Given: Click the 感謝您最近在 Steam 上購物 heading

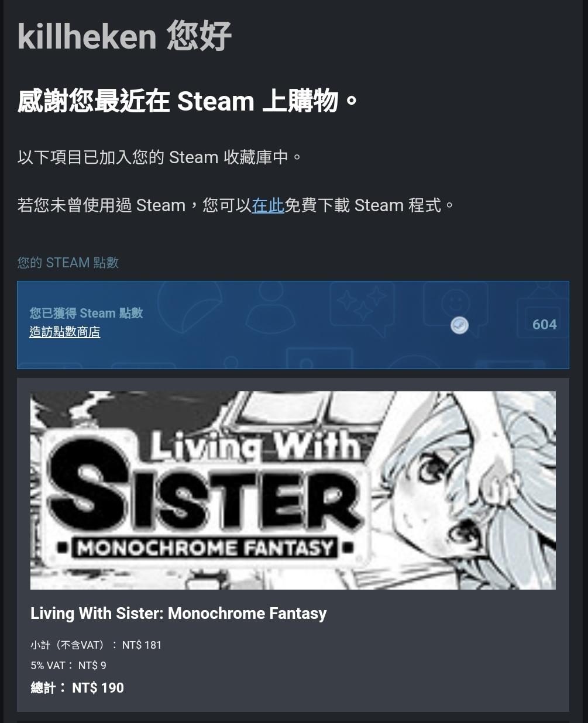Looking at the screenshot, I should coord(187,101).
